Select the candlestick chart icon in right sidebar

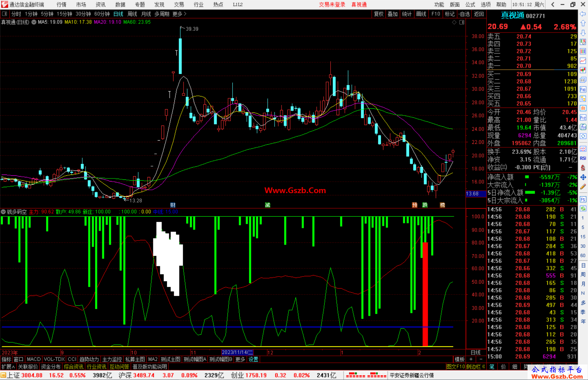(583, 70)
